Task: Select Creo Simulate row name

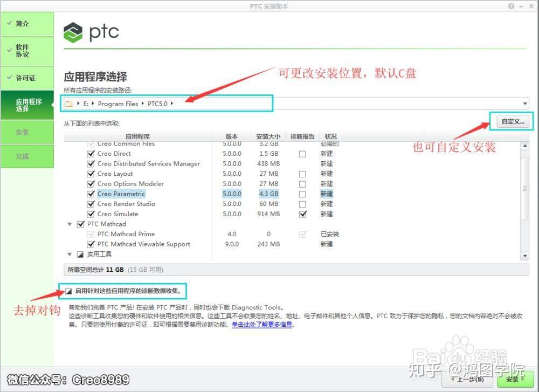Action: click(118, 214)
